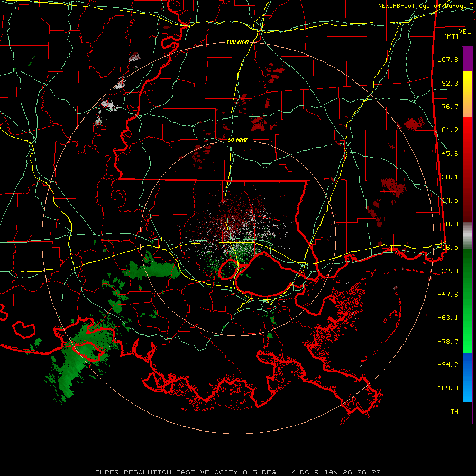This screenshot has height=476, width=476.
Task: Select the -32.0 velocity scale value
Action: point(448,271)
